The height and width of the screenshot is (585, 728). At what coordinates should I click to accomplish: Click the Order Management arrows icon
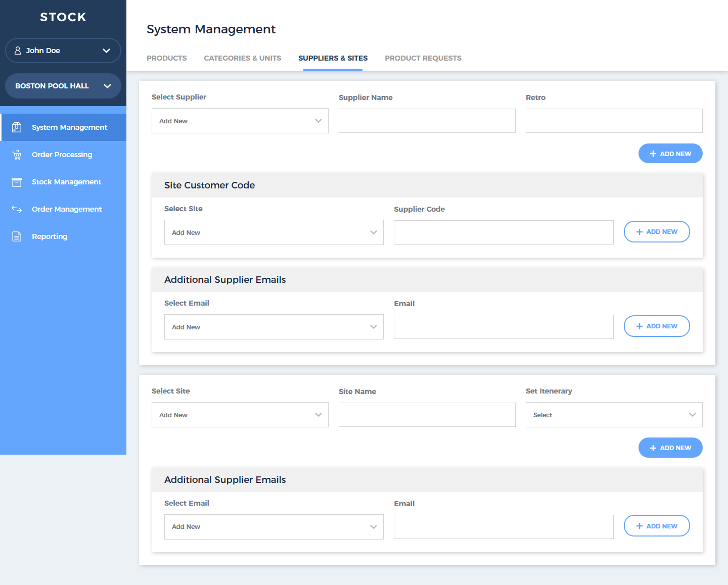(17, 209)
